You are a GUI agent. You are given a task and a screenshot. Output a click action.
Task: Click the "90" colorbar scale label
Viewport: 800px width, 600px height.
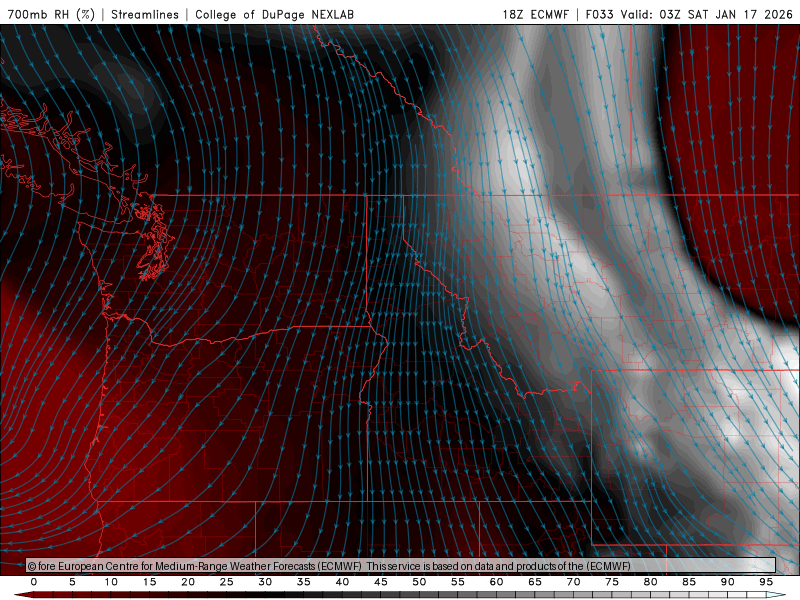point(728,582)
